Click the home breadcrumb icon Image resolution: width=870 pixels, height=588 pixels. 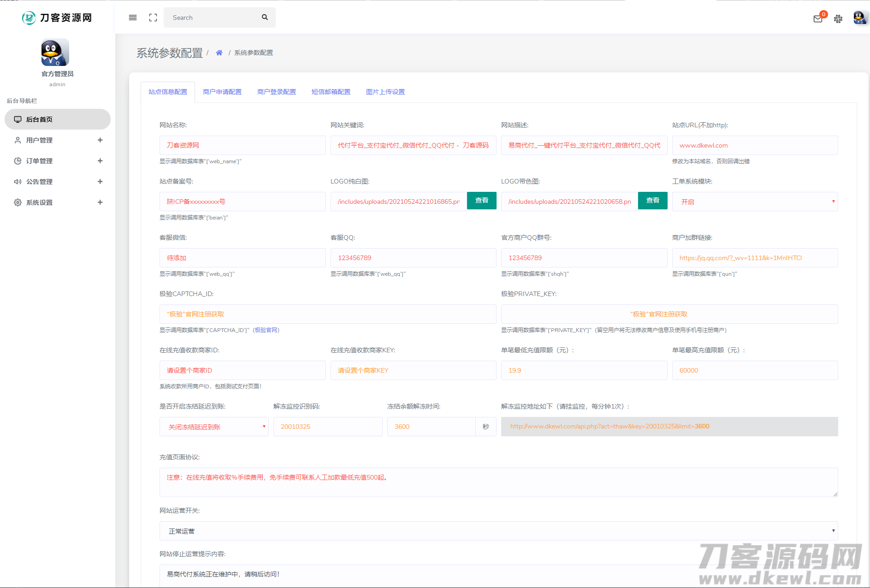click(x=219, y=53)
